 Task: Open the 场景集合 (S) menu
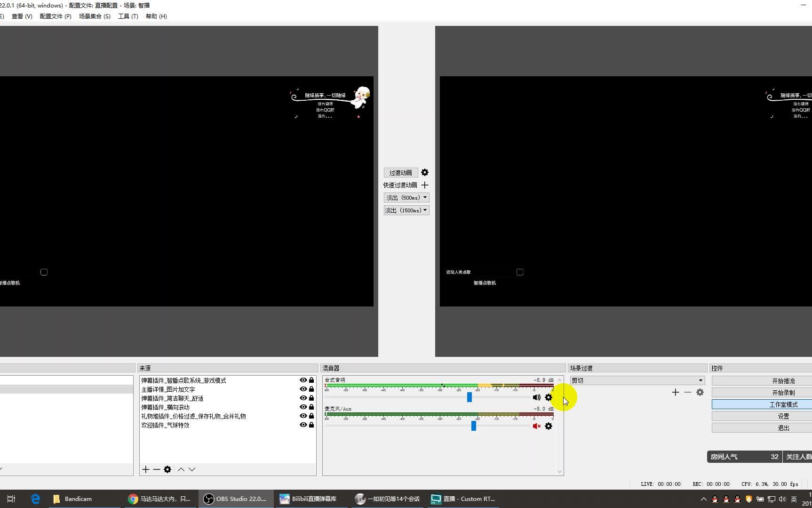click(x=95, y=16)
